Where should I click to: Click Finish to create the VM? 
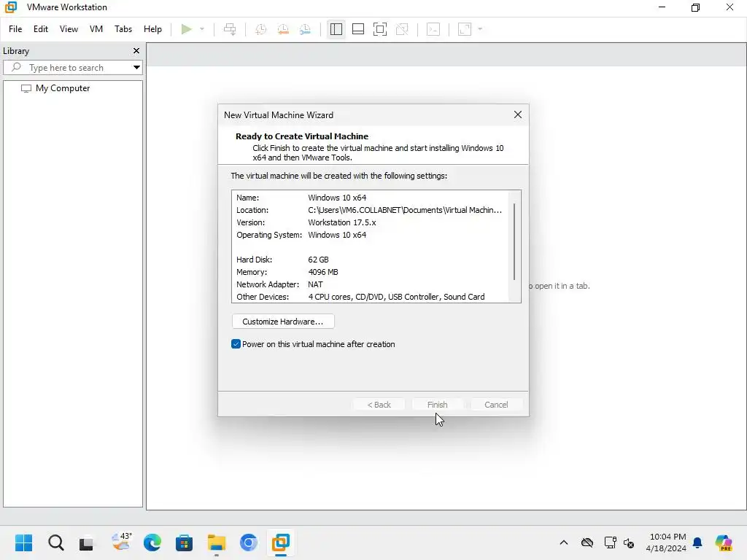438,405
